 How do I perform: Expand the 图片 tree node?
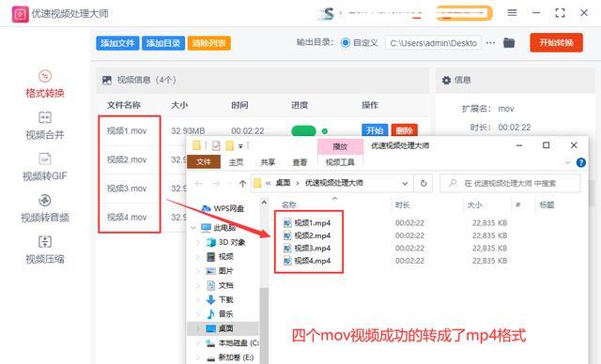198,271
